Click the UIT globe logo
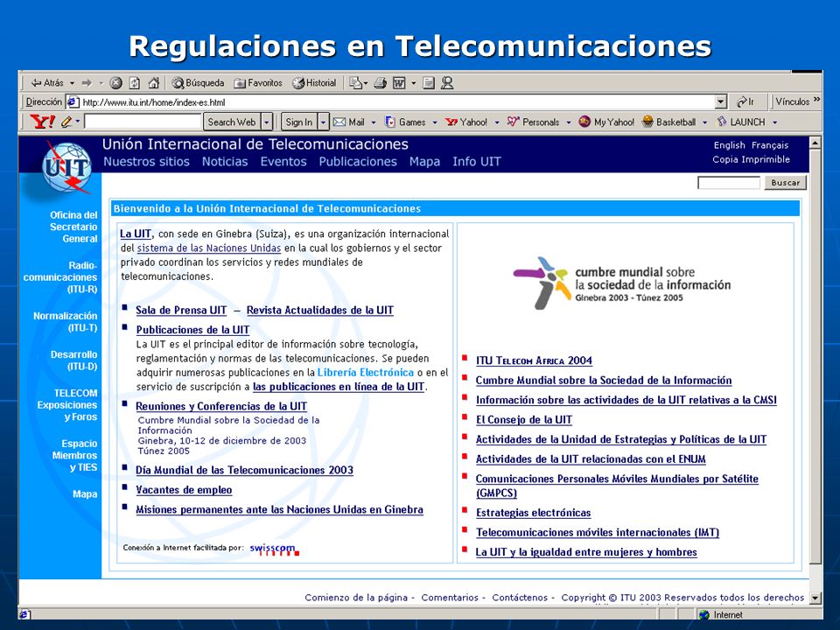This screenshot has width=840, height=630. (66, 167)
